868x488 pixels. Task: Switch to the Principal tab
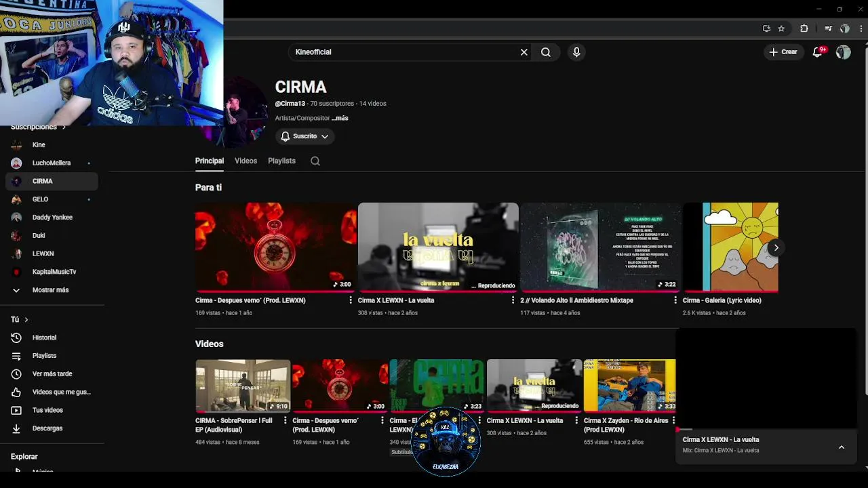tap(210, 161)
